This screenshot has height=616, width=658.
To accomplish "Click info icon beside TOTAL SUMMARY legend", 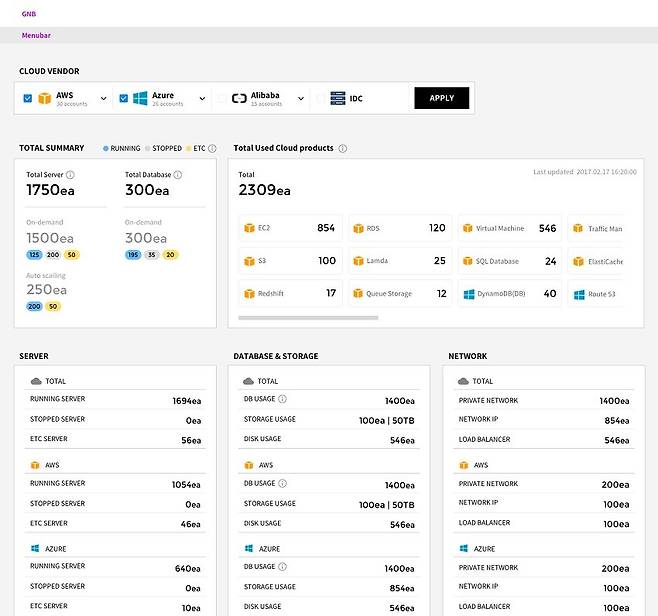I will [x=213, y=148].
